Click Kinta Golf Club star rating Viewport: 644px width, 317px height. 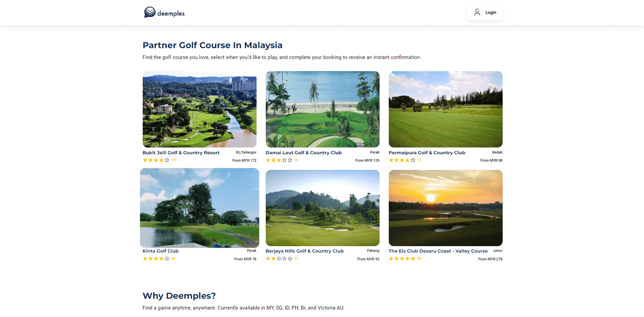[156, 259]
